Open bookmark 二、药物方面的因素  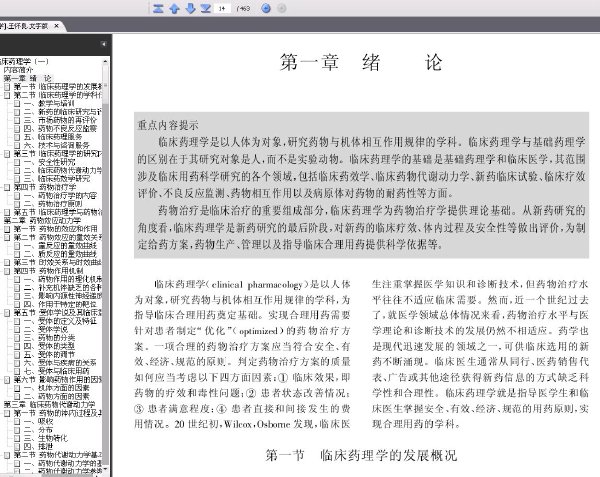pyautogui.click(x=57, y=396)
